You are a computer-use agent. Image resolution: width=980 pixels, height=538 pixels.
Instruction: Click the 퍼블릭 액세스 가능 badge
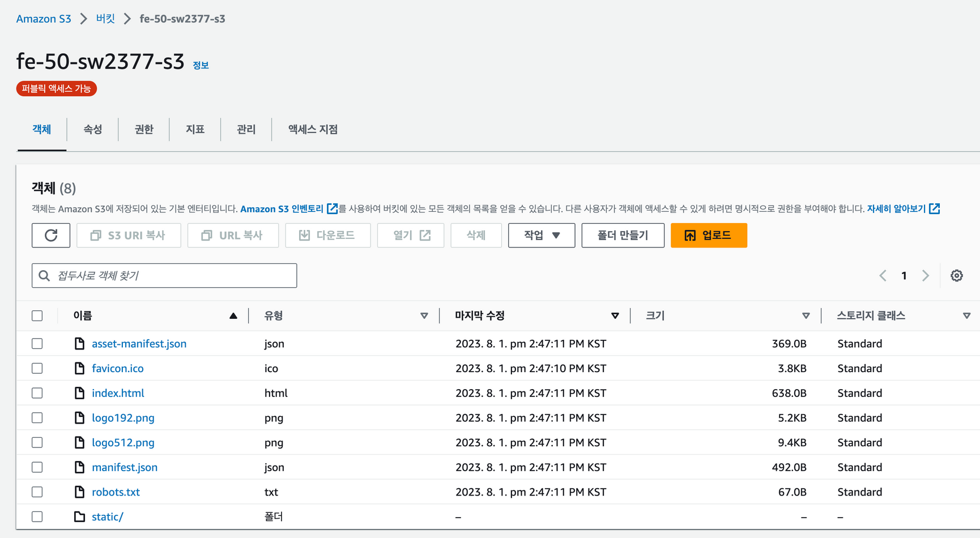point(57,89)
